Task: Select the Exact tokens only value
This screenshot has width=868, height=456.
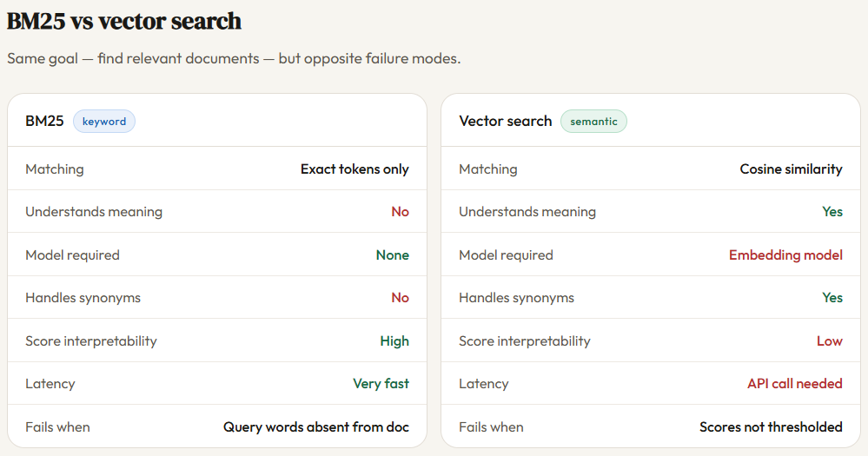Action: click(x=354, y=169)
